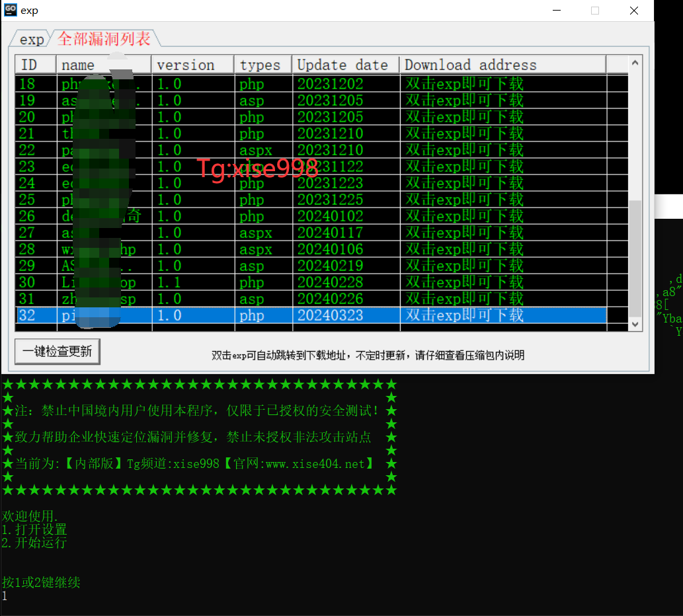Minimize the exp window
The width and height of the screenshot is (683, 616).
(557, 11)
